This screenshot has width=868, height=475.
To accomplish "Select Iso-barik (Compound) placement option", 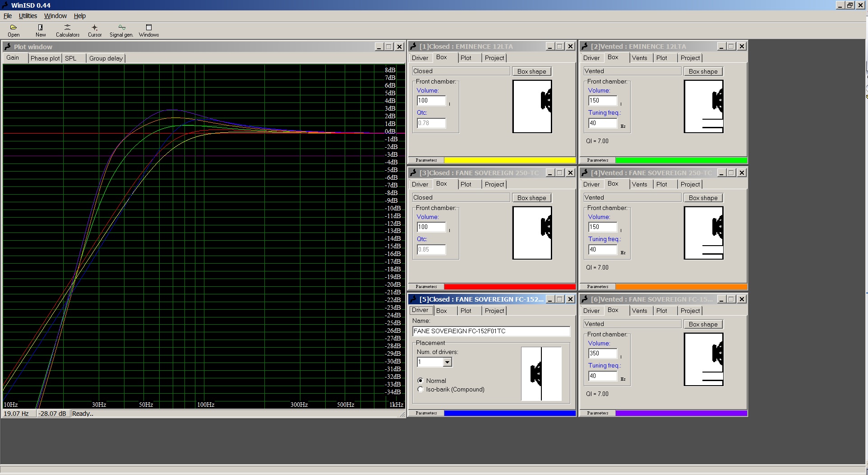I will pos(420,389).
